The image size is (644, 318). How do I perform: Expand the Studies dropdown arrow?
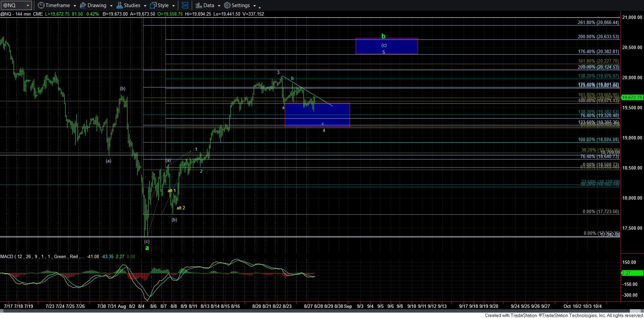[x=145, y=6]
